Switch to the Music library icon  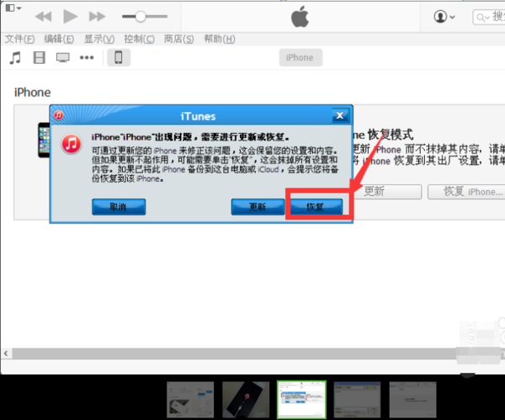coord(15,58)
